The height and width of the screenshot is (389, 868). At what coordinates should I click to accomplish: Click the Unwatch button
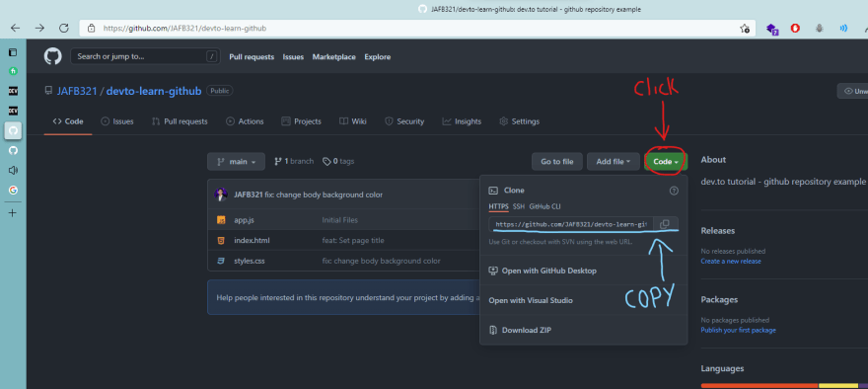click(852, 91)
